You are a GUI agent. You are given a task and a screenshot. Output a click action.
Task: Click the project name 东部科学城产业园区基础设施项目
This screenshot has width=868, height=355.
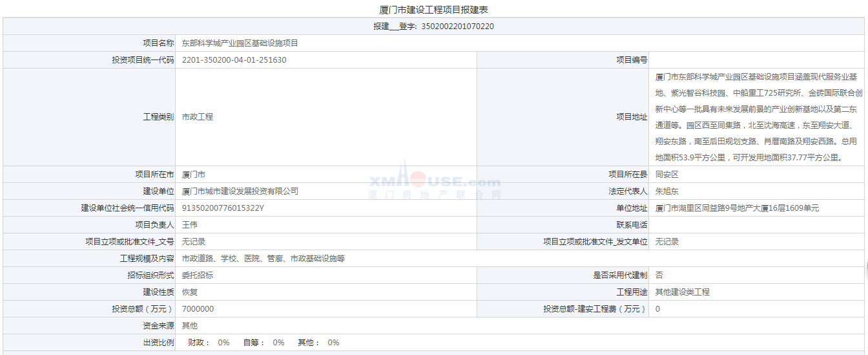coord(240,43)
